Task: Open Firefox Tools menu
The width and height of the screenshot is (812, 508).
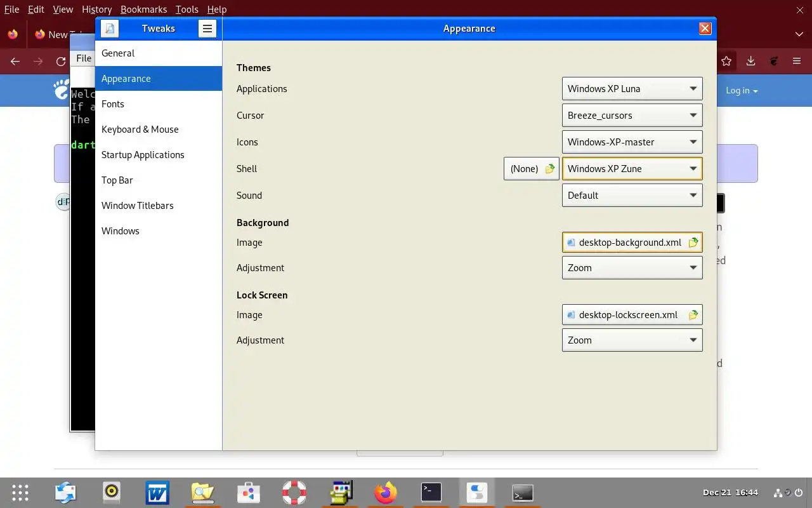Action: point(187,10)
